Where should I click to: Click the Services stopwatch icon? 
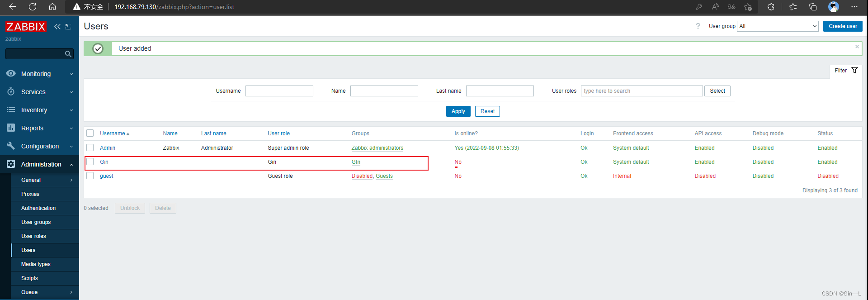click(11, 91)
